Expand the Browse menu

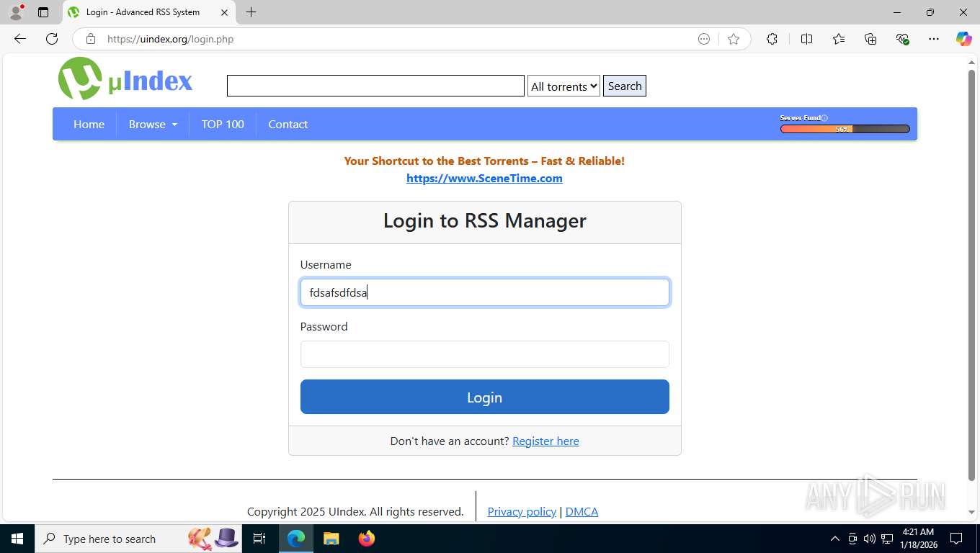click(x=153, y=124)
